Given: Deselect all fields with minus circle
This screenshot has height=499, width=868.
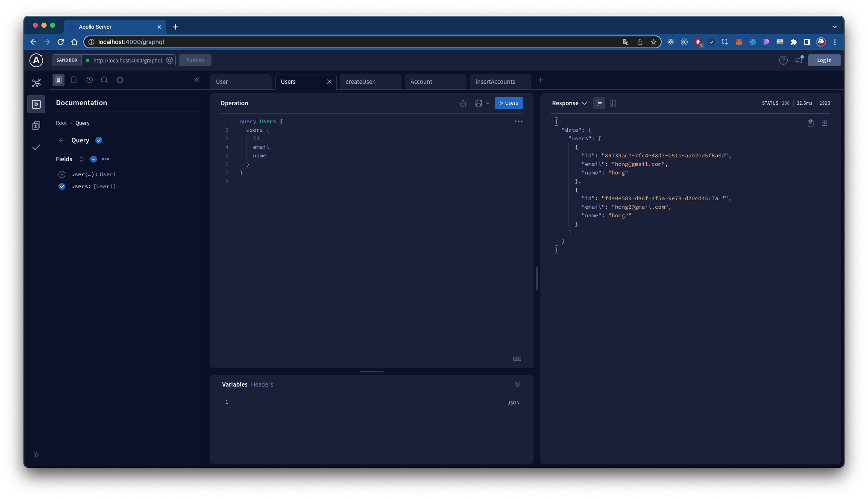Looking at the screenshot, I should [94, 159].
